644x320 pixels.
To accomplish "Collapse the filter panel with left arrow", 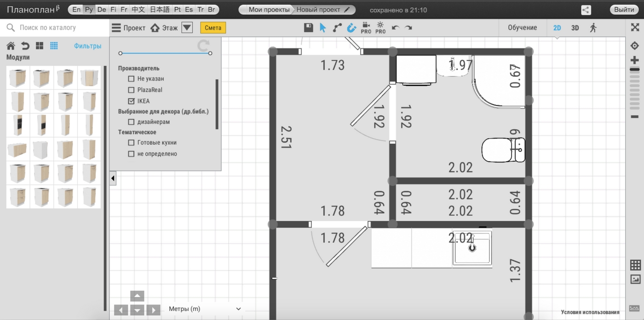I will tap(113, 178).
